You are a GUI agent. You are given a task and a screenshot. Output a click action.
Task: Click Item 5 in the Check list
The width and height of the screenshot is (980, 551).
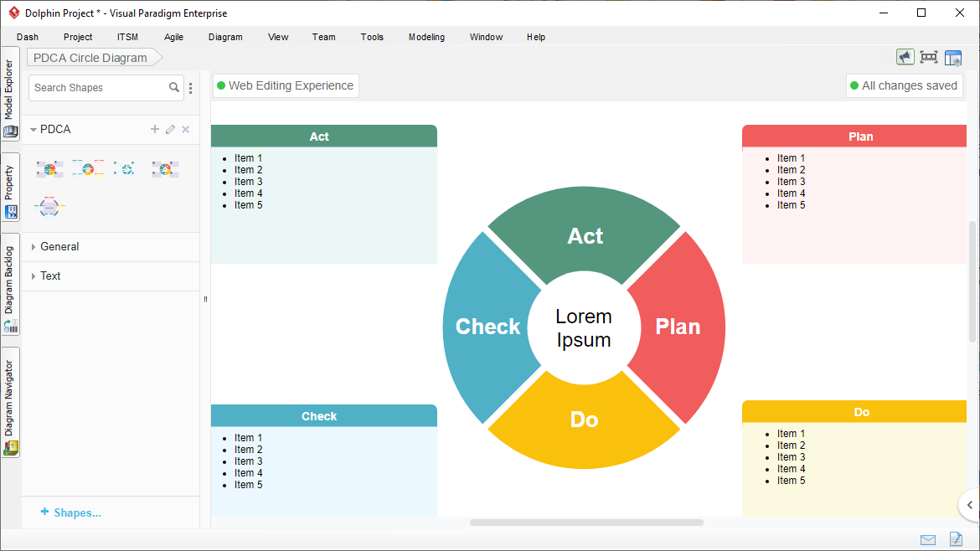248,485
